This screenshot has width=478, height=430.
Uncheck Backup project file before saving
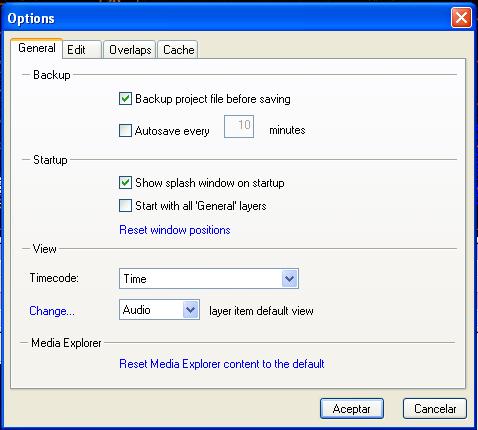tap(125, 99)
